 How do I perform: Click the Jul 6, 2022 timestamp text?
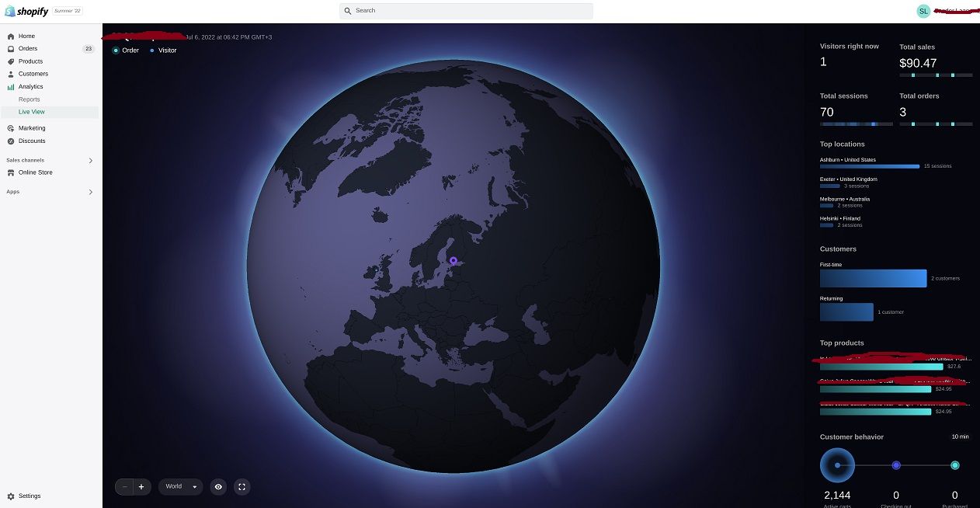pyautogui.click(x=228, y=37)
